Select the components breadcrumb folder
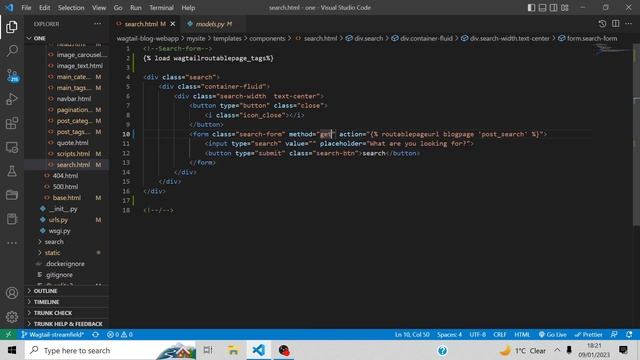Viewport: 640px width, 360px height. coord(267,38)
